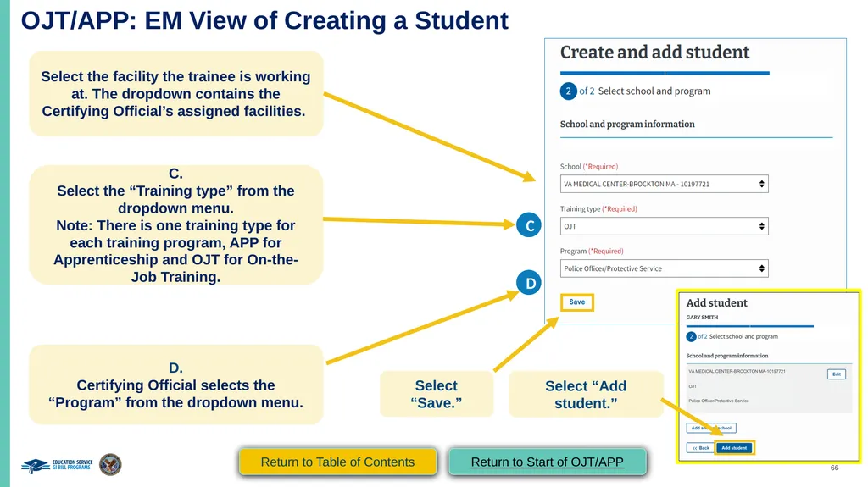Click the 'School and program information' heading
Viewport: 868px width, 487px height.
(x=627, y=124)
